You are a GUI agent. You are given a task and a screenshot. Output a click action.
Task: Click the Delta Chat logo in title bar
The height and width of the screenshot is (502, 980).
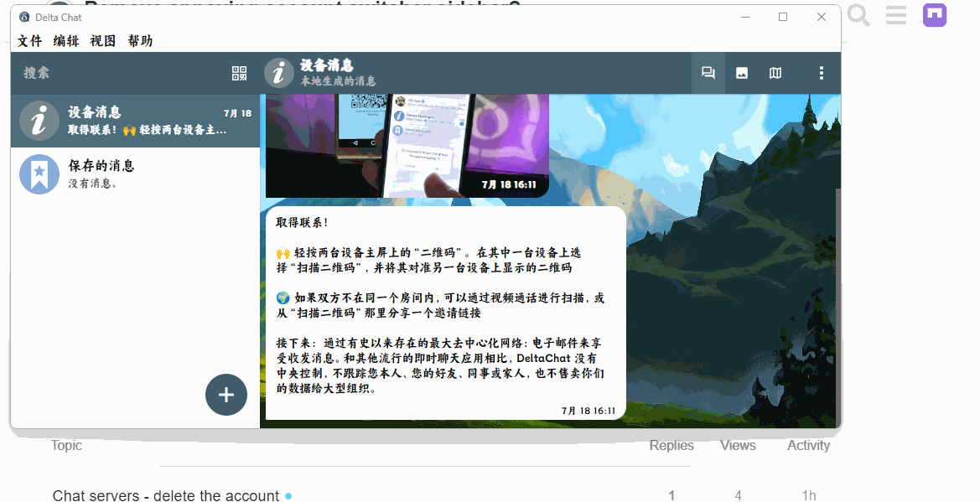tap(24, 18)
